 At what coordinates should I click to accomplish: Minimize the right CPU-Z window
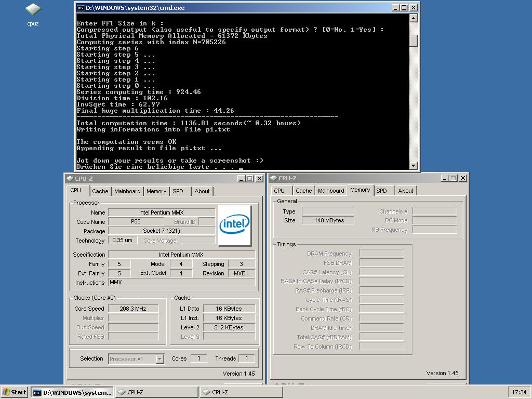pyautogui.click(x=445, y=178)
